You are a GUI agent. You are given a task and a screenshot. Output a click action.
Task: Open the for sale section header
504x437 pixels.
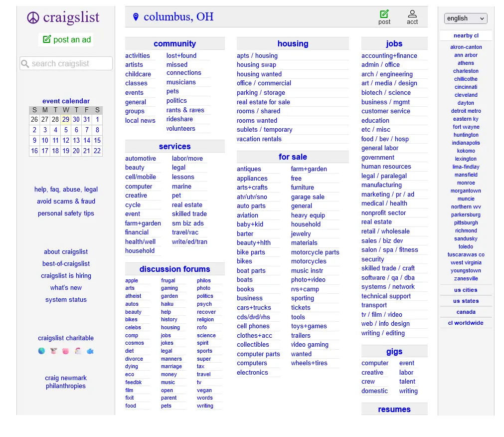pyautogui.click(x=293, y=157)
